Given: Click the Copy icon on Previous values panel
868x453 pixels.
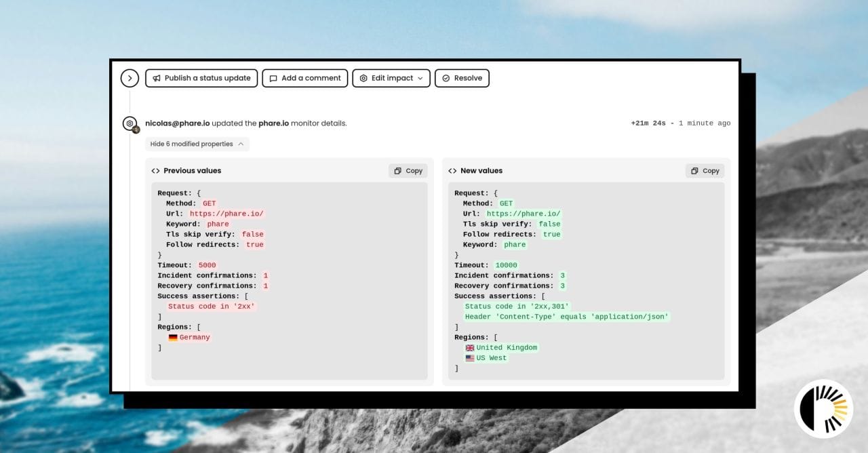Looking at the screenshot, I should pos(399,170).
